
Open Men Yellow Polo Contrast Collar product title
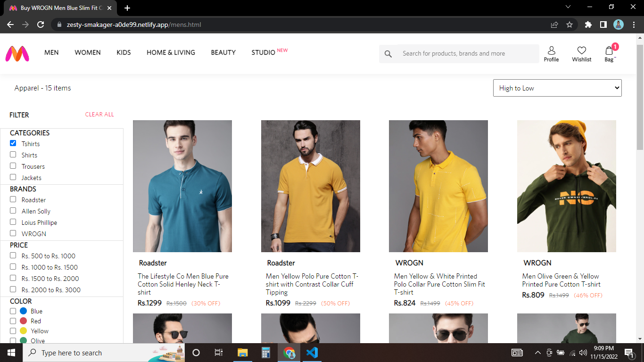coord(312,284)
